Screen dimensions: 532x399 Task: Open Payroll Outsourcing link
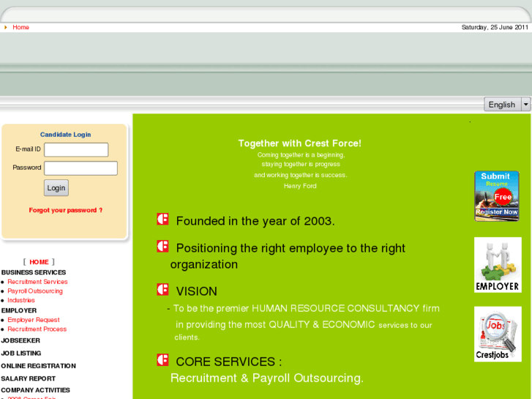click(35, 291)
